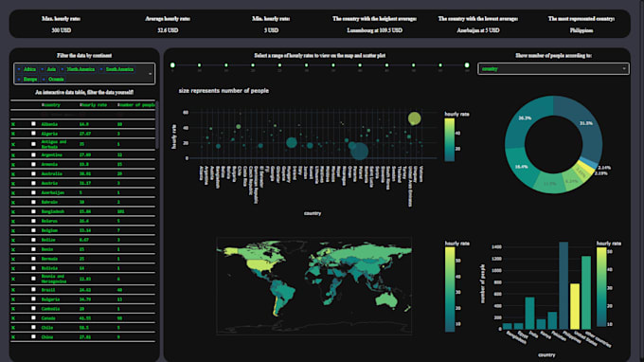Click the sixth mark on the rate slider

(x=307, y=65)
